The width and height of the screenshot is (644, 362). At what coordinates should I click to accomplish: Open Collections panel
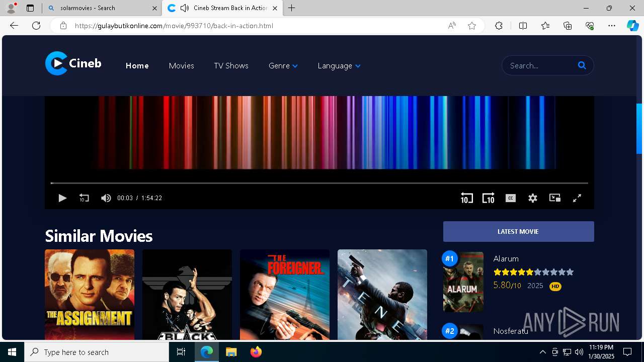click(568, 26)
